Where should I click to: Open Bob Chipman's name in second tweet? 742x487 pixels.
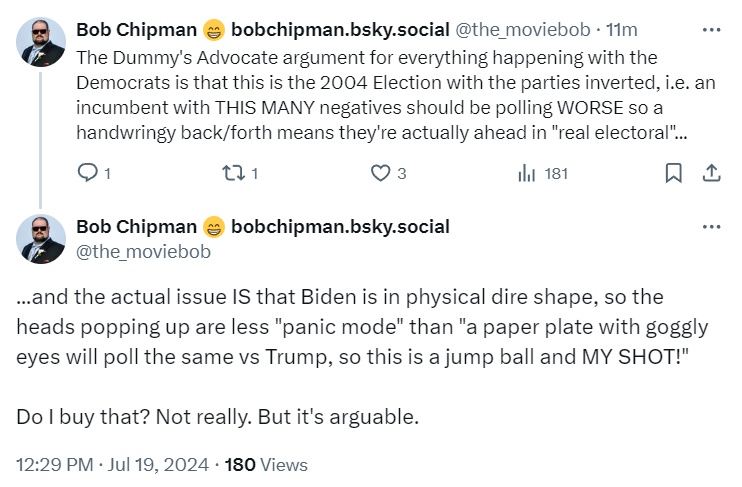point(137,227)
